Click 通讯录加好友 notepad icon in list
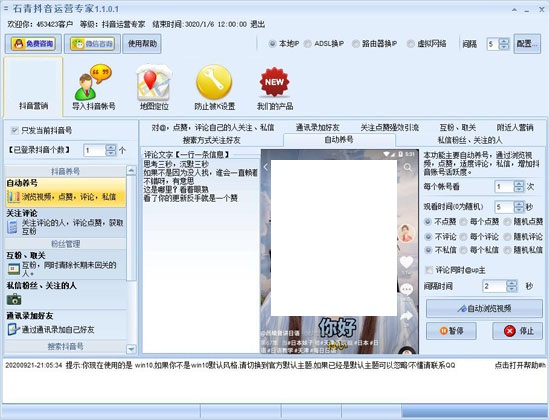The height and width of the screenshot is (420, 550). (14, 329)
